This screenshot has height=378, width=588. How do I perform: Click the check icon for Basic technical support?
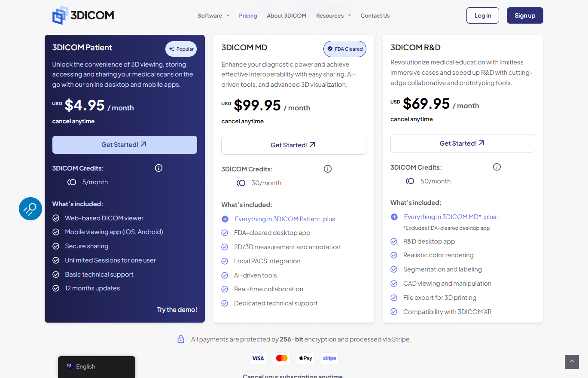[56, 274]
